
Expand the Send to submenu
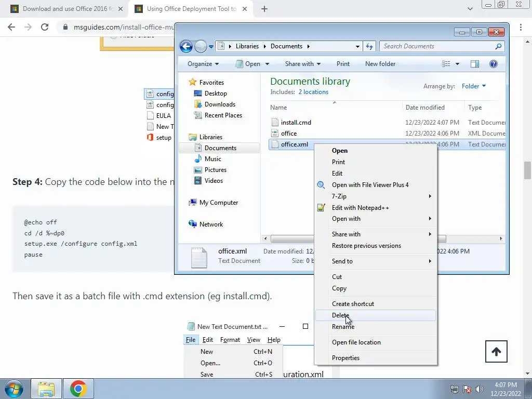376,261
